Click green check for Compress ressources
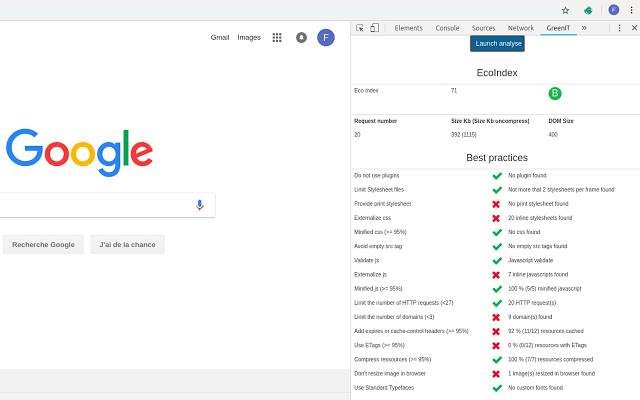This screenshot has width=640, height=400. click(x=497, y=360)
